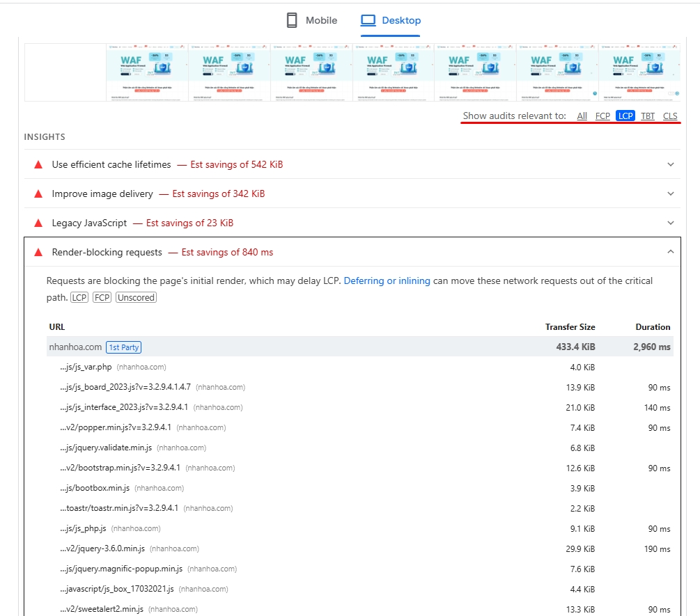Screen dimensions: 700x616
Task: Click red warning triangle for Render-blocking requests
Action: [x=38, y=252]
